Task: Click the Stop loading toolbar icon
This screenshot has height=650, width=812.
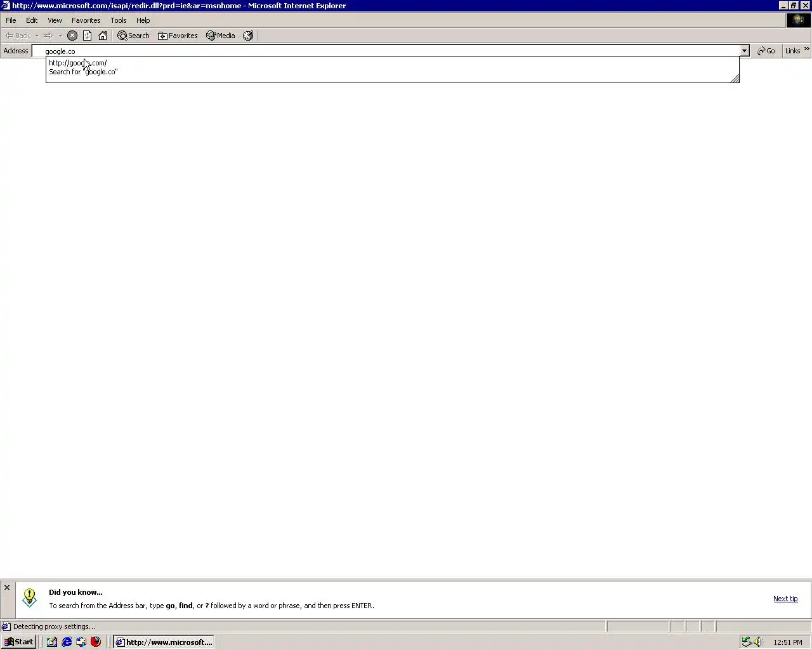Action: click(72, 36)
